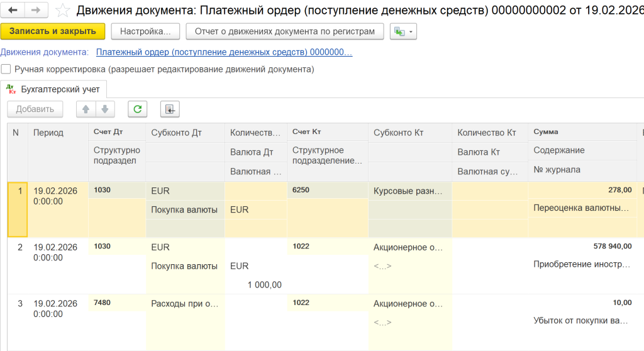This screenshot has height=351, width=644.
Task: Open Отчет о движениях документа по регистрам
Action: [x=285, y=31]
